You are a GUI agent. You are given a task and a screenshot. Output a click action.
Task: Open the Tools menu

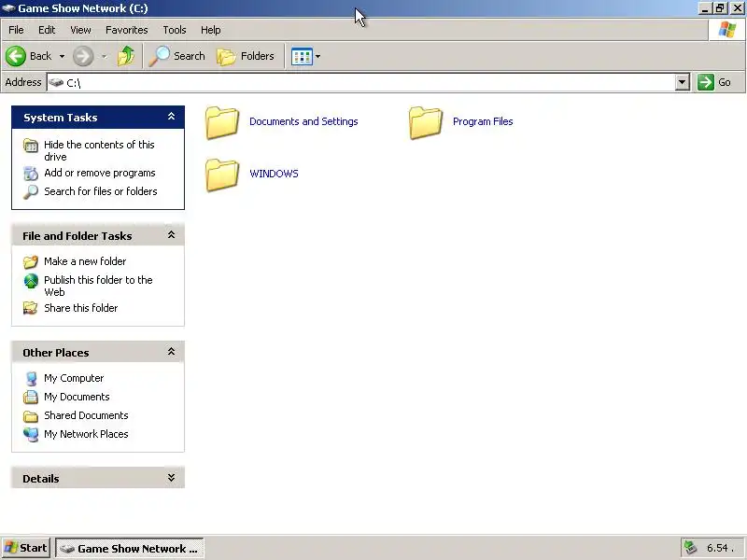pos(175,30)
